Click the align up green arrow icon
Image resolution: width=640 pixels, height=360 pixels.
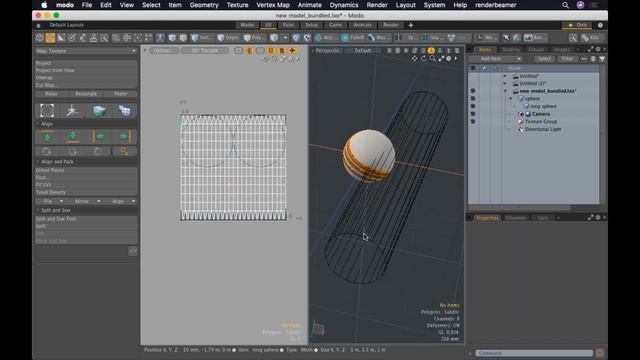(x=47, y=137)
